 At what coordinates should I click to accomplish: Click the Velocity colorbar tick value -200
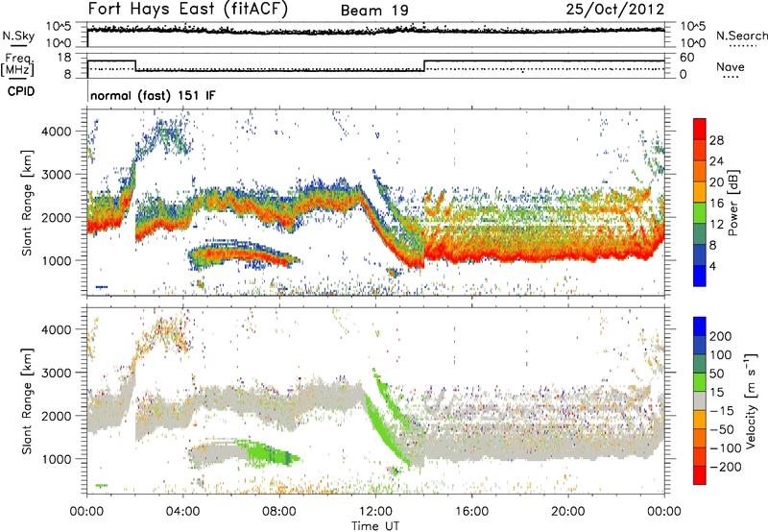click(x=726, y=467)
